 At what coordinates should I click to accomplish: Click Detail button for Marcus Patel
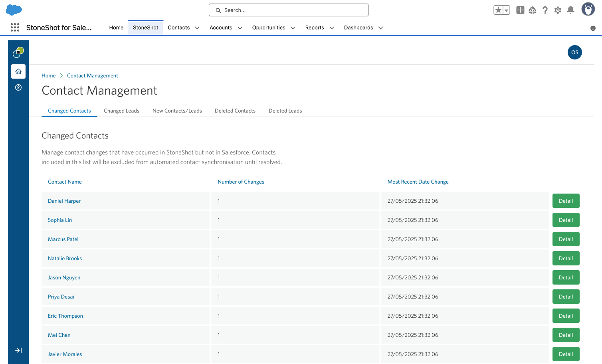[566, 239]
